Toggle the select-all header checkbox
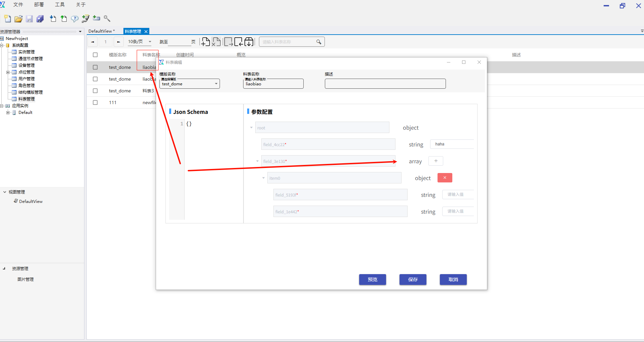Image resolution: width=644 pixels, height=342 pixels. click(x=95, y=55)
